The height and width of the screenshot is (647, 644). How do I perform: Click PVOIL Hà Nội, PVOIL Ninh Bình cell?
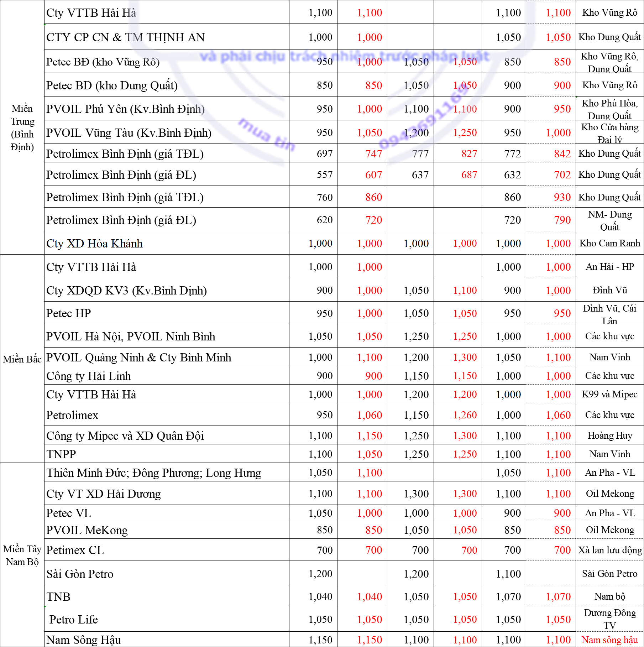pos(167,336)
